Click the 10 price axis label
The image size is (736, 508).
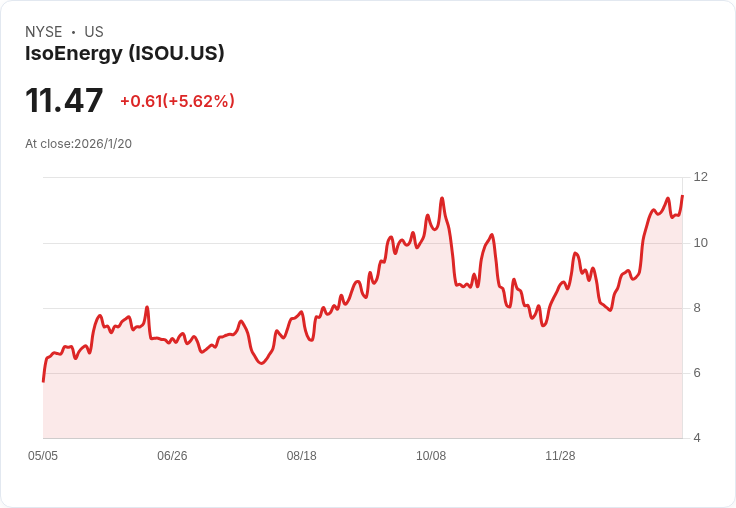click(701, 243)
